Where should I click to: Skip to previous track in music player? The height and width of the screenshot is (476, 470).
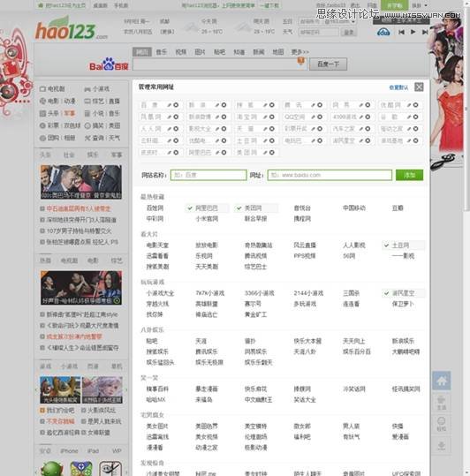(x=401, y=32)
